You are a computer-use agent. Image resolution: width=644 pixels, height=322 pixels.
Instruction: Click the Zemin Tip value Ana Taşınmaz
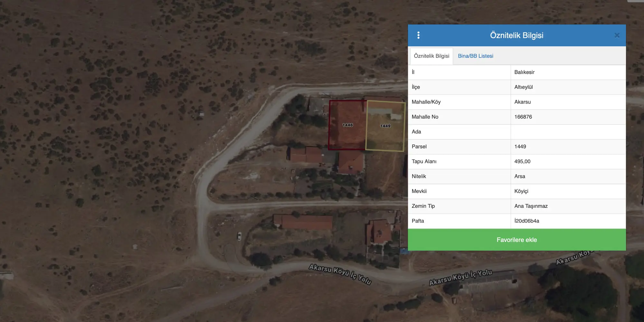point(531,206)
